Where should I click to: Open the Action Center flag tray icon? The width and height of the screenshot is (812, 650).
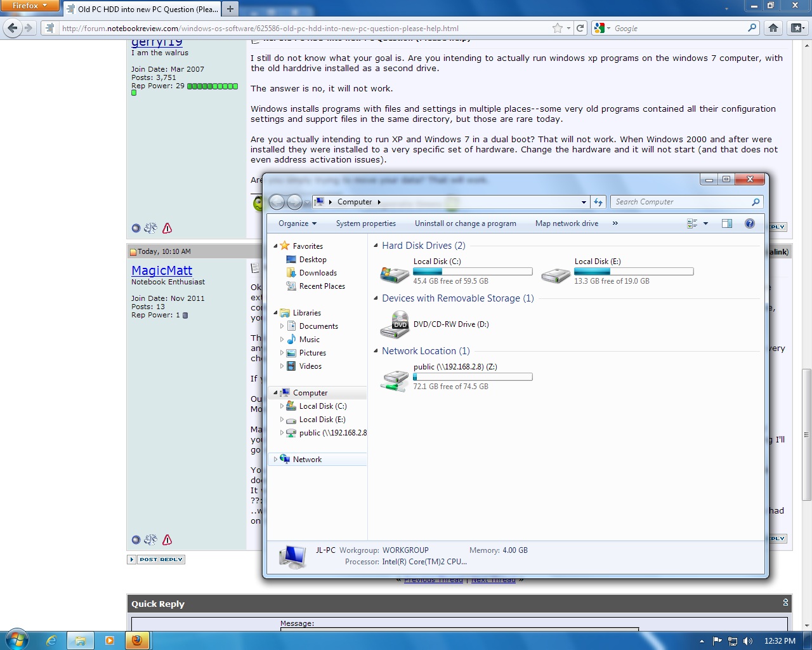pyautogui.click(x=717, y=641)
